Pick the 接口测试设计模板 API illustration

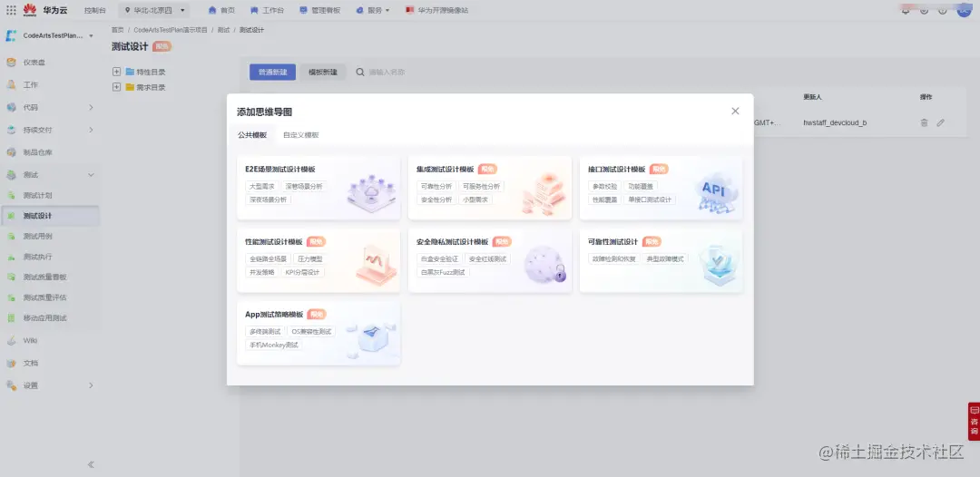pyautogui.click(x=716, y=193)
